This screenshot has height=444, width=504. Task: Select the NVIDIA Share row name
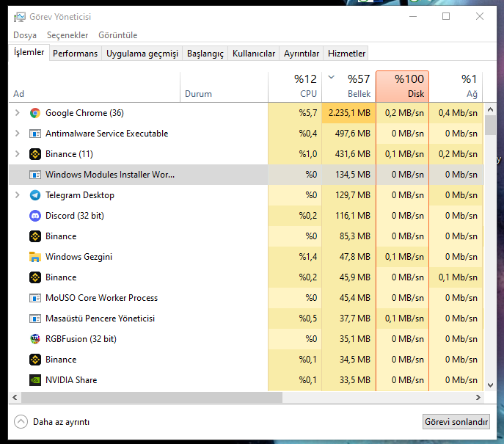tap(71, 380)
